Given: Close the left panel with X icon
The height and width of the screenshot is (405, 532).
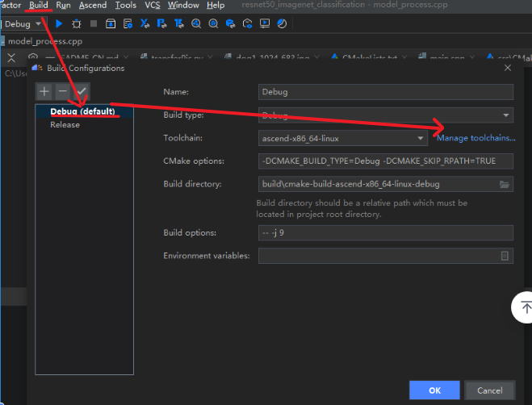Looking at the screenshot, I should point(11,58).
